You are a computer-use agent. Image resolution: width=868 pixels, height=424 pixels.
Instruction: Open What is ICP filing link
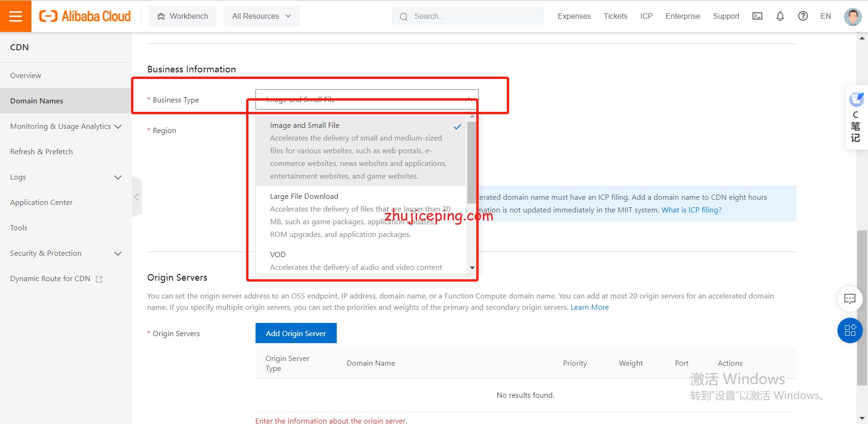[x=691, y=210]
